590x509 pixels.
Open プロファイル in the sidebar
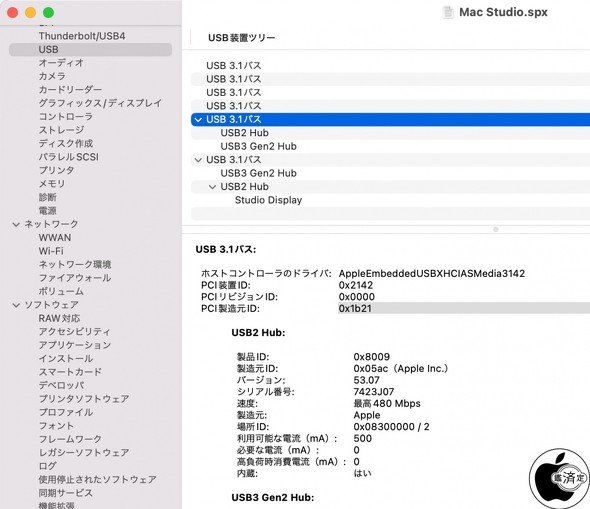tap(65, 413)
